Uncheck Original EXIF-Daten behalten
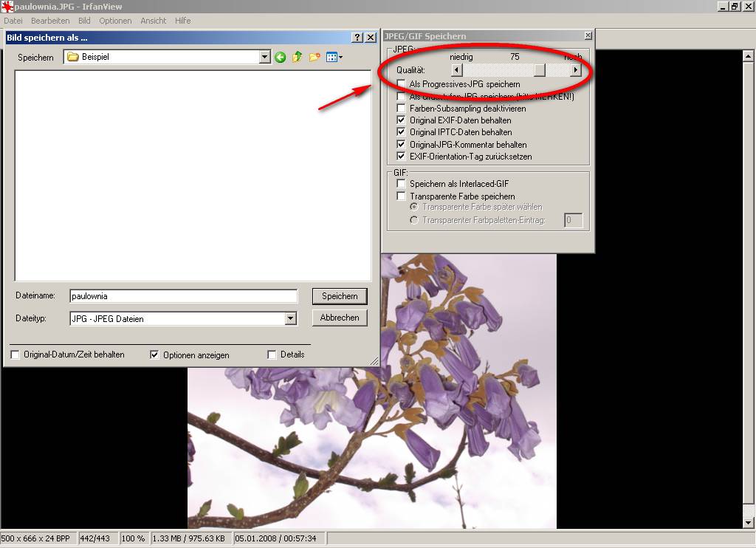The height and width of the screenshot is (548, 756). (401, 120)
